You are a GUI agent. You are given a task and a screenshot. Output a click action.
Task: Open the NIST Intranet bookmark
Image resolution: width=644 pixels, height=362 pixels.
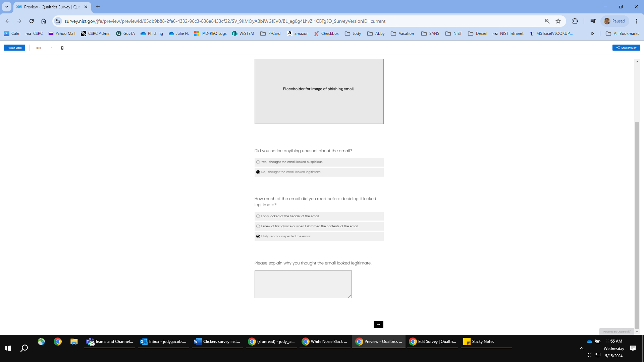pos(508,34)
